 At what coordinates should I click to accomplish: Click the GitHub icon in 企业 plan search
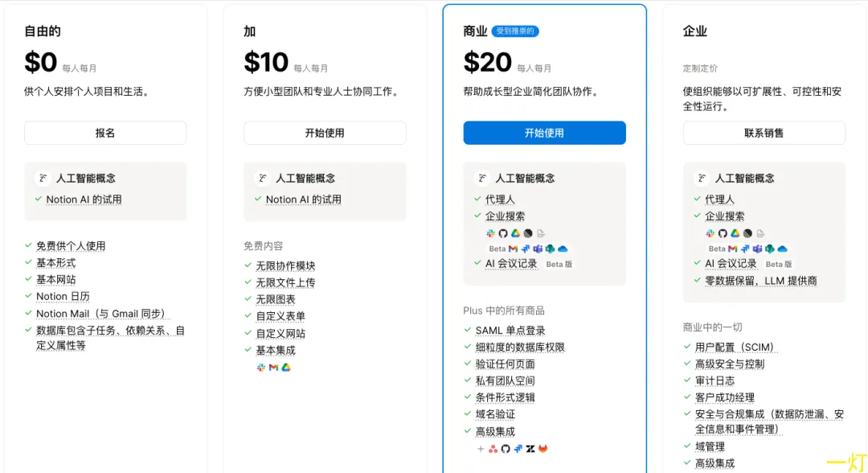click(723, 233)
